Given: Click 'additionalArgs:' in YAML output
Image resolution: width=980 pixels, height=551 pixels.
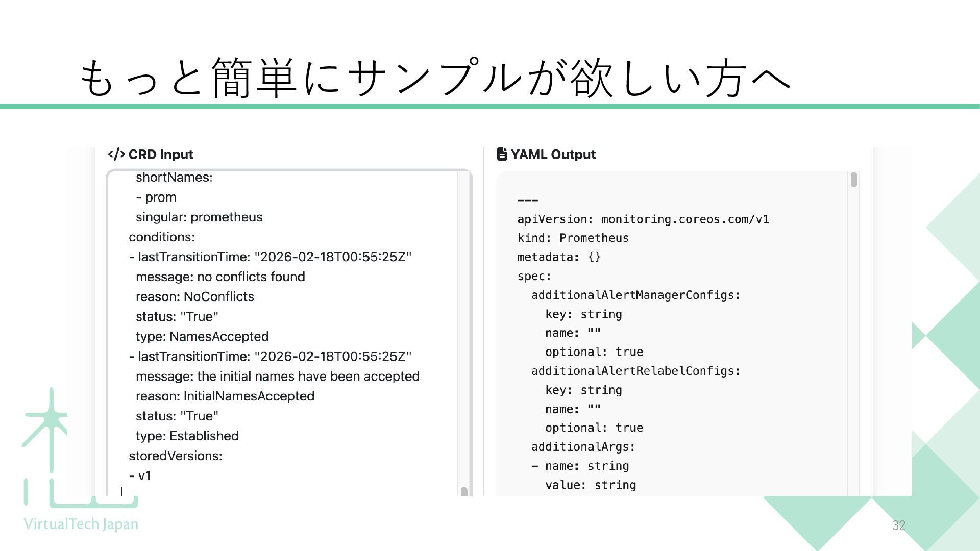Looking at the screenshot, I should pyautogui.click(x=583, y=447).
